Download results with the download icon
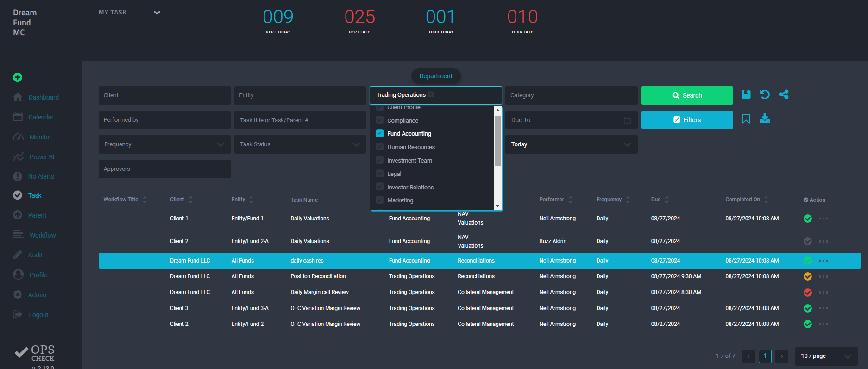This screenshot has width=868, height=369. [765, 119]
